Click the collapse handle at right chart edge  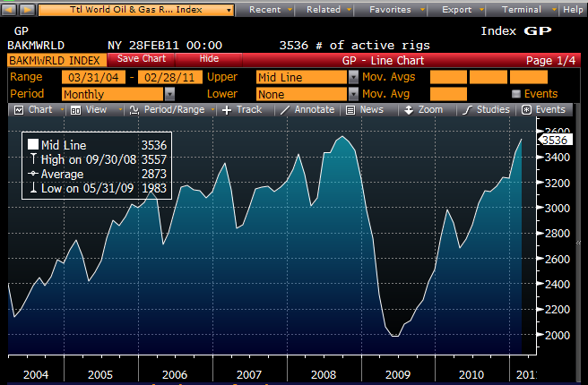[578, 243]
